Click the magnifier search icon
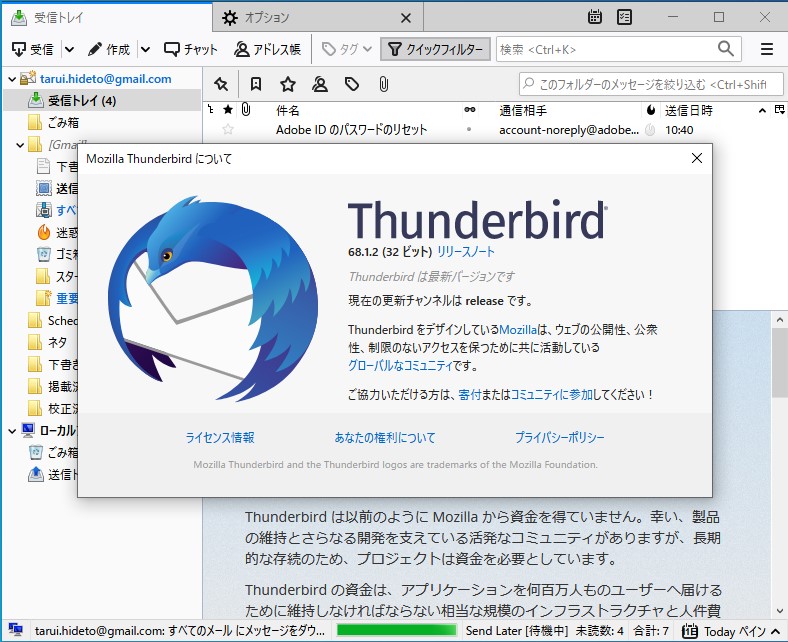Image resolution: width=788 pixels, height=642 pixels. 726,49
